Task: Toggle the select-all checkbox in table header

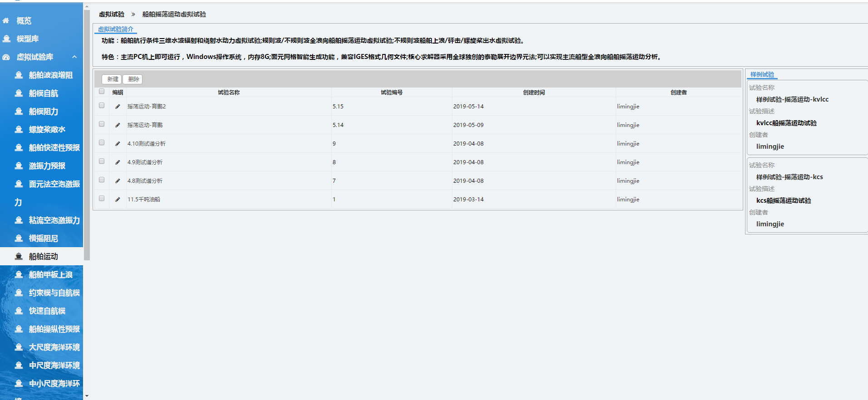Action: (102, 92)
